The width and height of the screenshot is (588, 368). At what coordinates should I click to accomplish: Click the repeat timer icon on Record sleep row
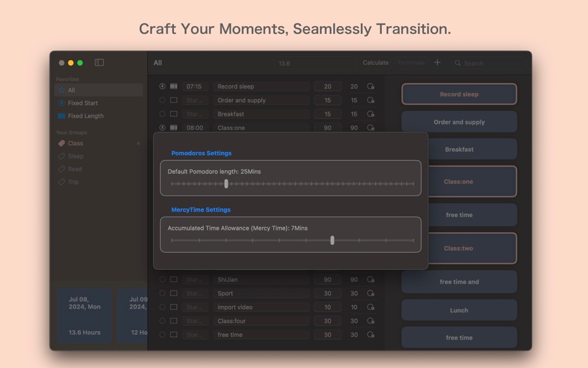tap(370, 85)
